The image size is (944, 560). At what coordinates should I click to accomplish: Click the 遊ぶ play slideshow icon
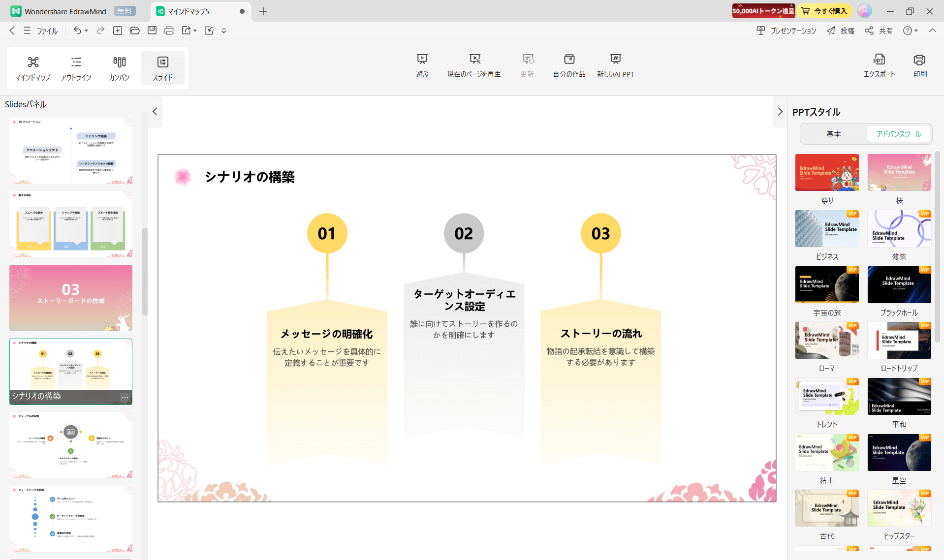(x=422, y=66)
